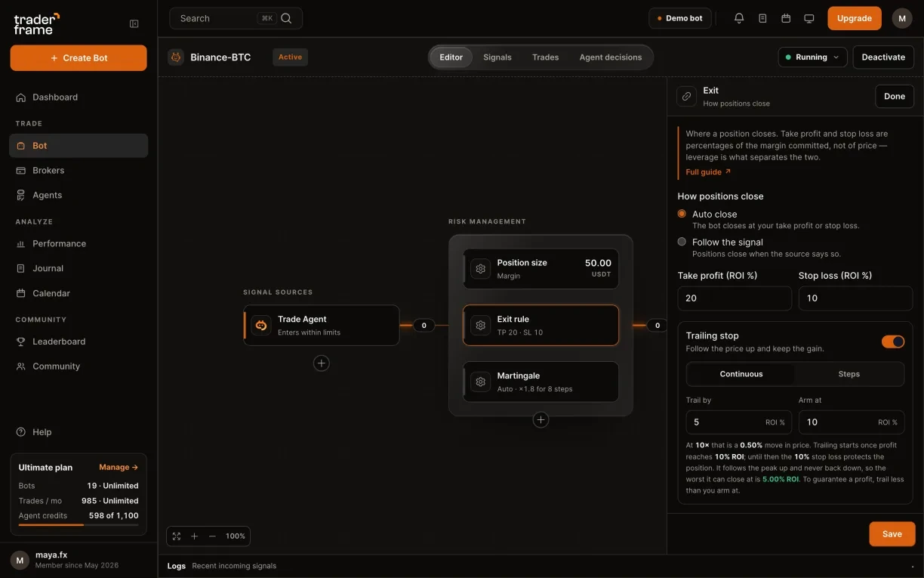Open the Agent decisions tab
This screenshot has width=924, height=578.
click(x=611, y=57)
